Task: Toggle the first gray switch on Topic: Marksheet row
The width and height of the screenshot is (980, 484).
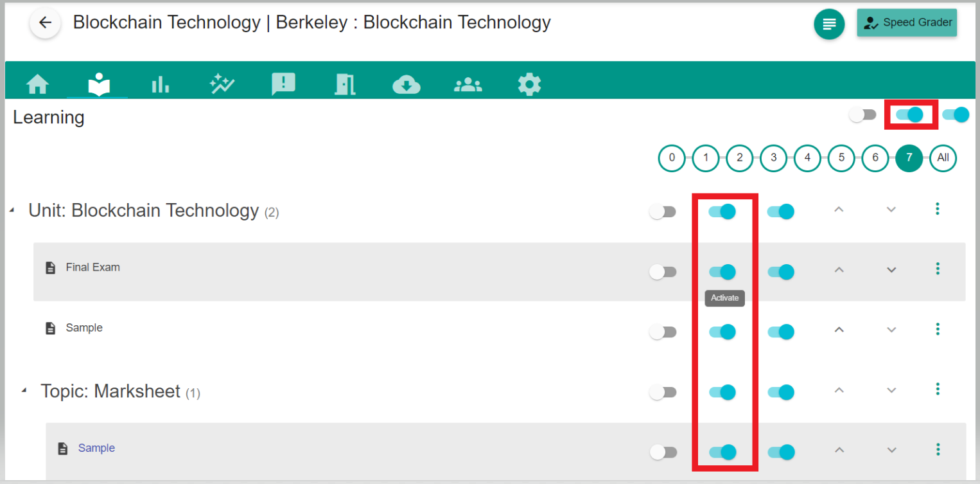Action: [x=663, y=392]
